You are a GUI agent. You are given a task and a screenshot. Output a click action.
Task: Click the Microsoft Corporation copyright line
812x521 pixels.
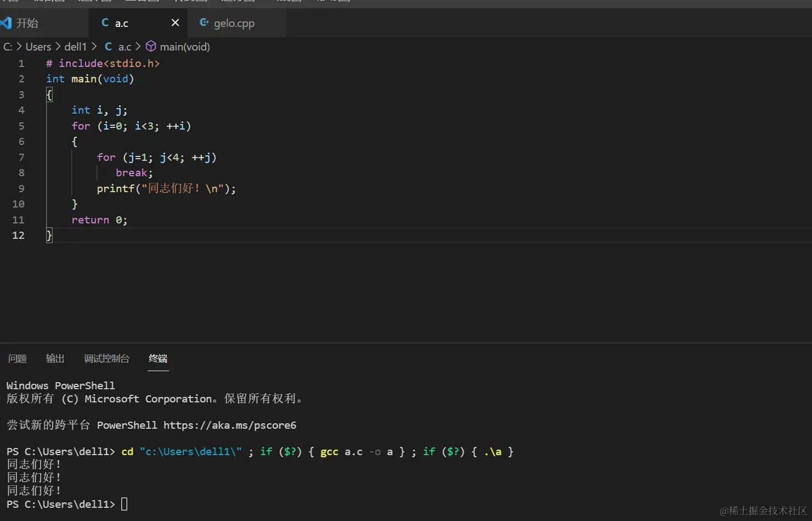pyautogui.click(x=154, y=399)
